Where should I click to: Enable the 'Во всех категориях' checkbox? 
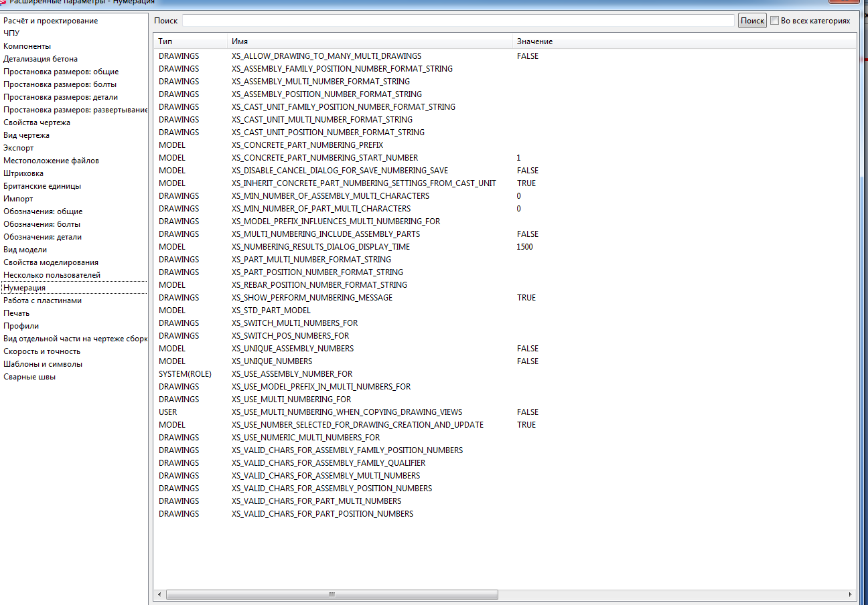[775, 21]
